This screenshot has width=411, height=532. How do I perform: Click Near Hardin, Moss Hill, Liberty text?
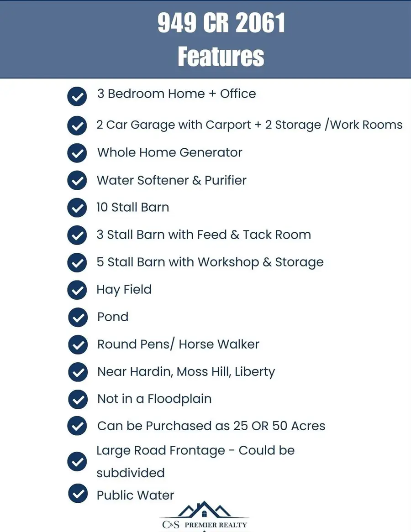click(186, 372)
